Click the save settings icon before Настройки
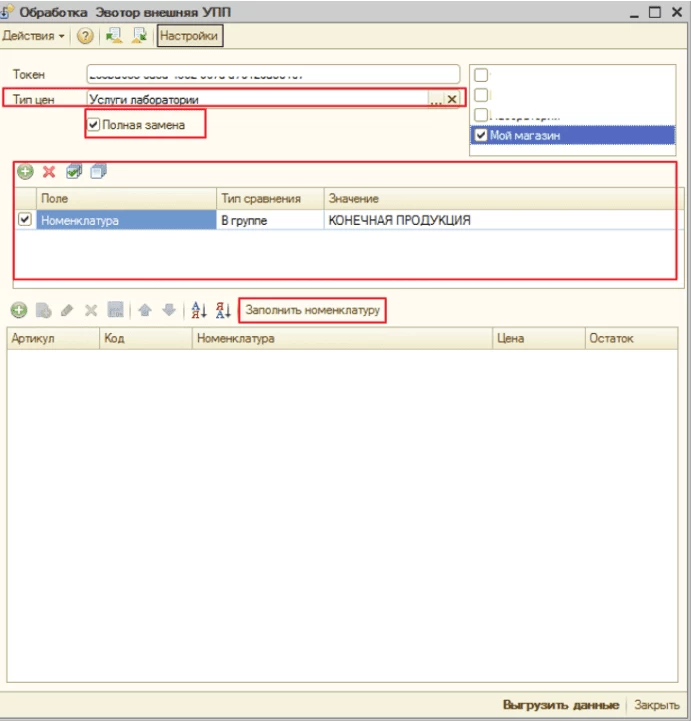691x721 pixels. 139,36
